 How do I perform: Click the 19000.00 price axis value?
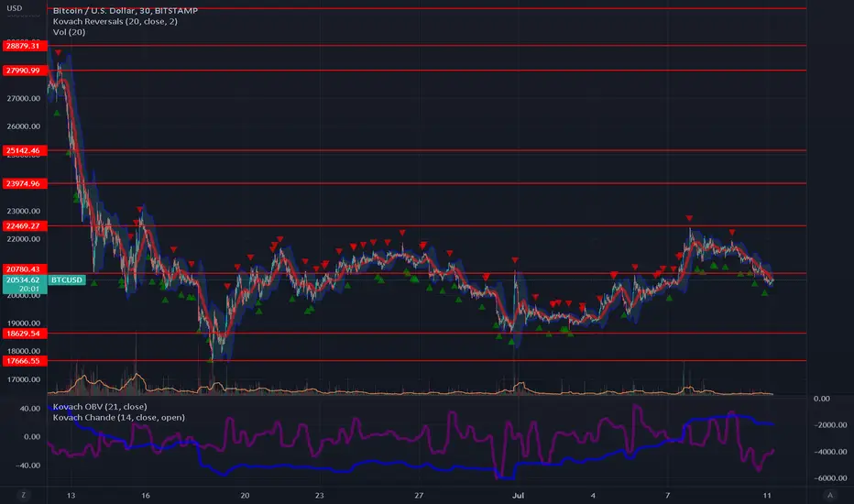tap(24, 323)
